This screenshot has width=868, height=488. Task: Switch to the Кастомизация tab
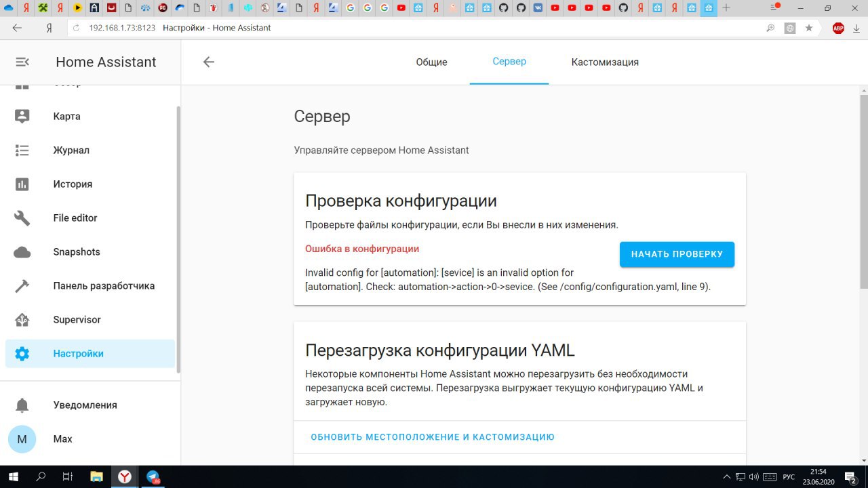(605, 62)
